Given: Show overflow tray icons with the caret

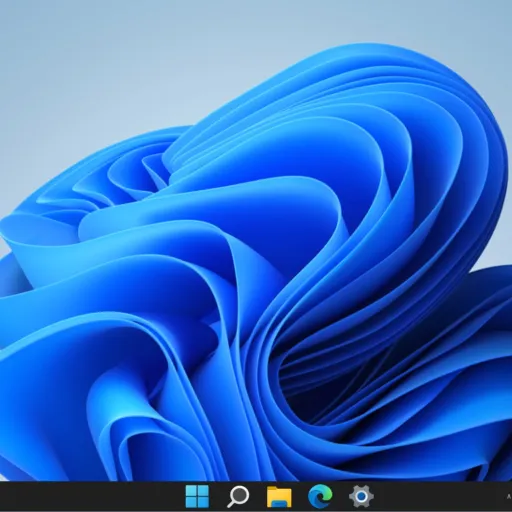Looking at the screenshot, I should (x=509, y=497).
